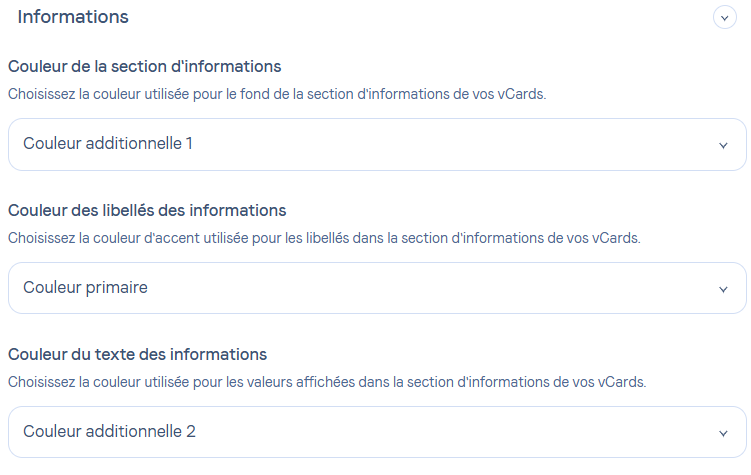Screen dimensions: 751x475
Task: Click the label Couleur du texte des informations
Action: click(137, 355)
